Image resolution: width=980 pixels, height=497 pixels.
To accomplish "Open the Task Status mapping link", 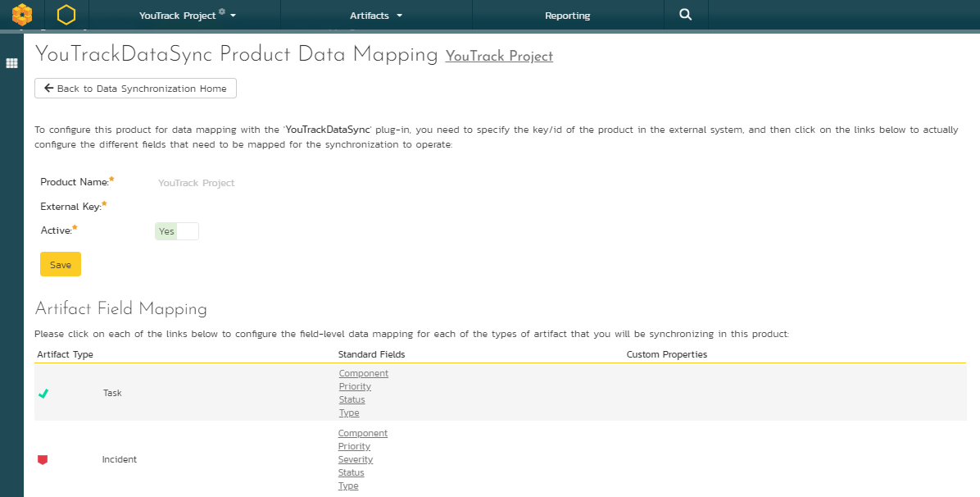I will (352, 399).
